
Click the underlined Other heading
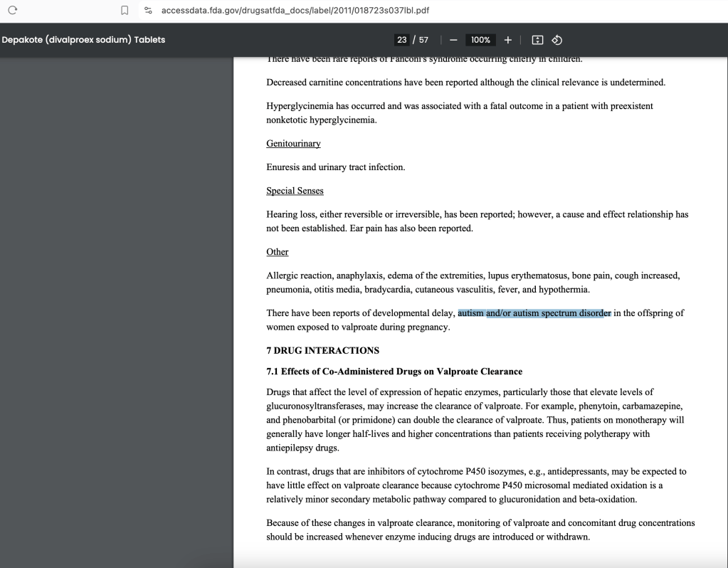click(x=277, y=252)
